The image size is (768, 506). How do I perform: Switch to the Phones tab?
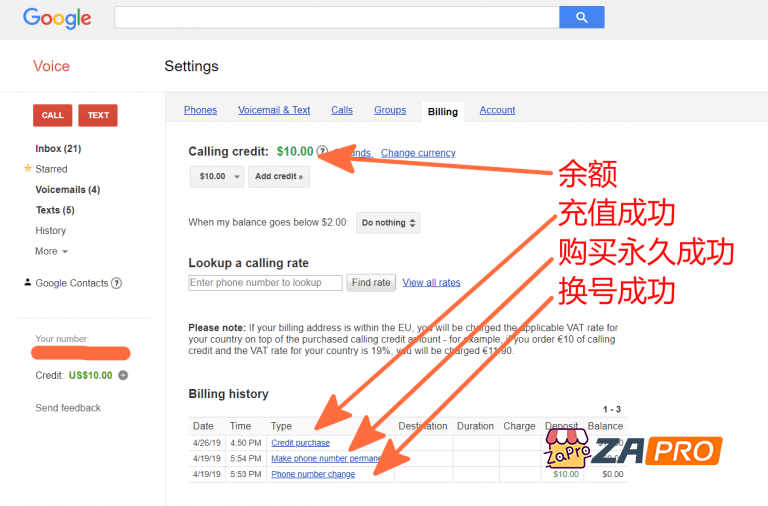coord(200,110)
